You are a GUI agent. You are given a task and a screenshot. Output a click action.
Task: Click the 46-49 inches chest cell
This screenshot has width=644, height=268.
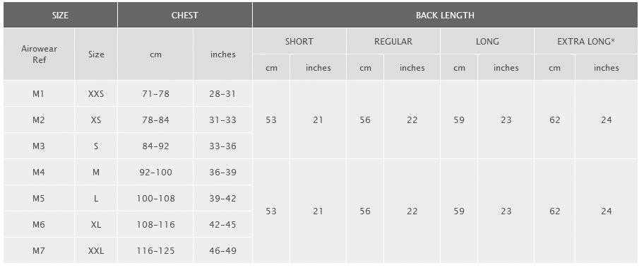pos(222,250)
